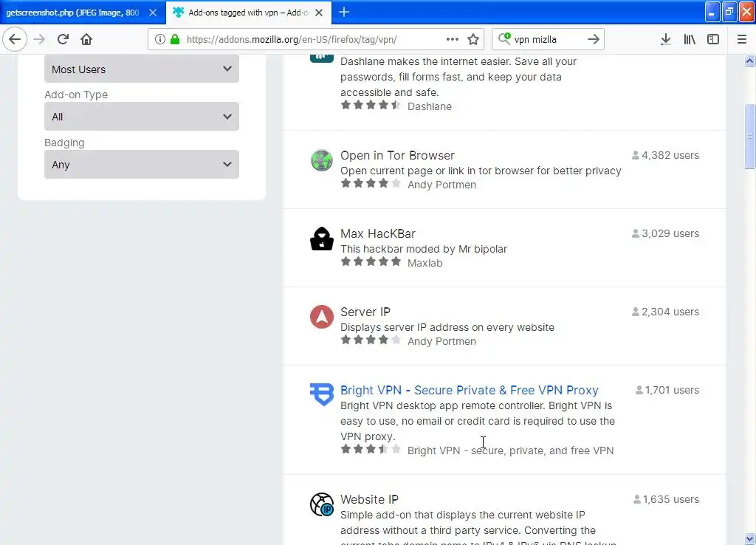Click the Max HacKBar lock icon
Screen dimensions: 756x545
click(x=322, y=239)
